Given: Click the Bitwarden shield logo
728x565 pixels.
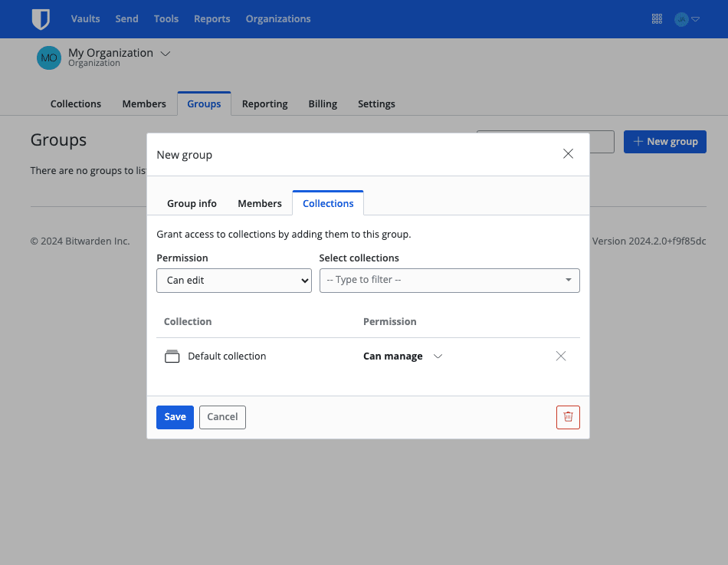Looking at the screenshot, I should (41, 18).
